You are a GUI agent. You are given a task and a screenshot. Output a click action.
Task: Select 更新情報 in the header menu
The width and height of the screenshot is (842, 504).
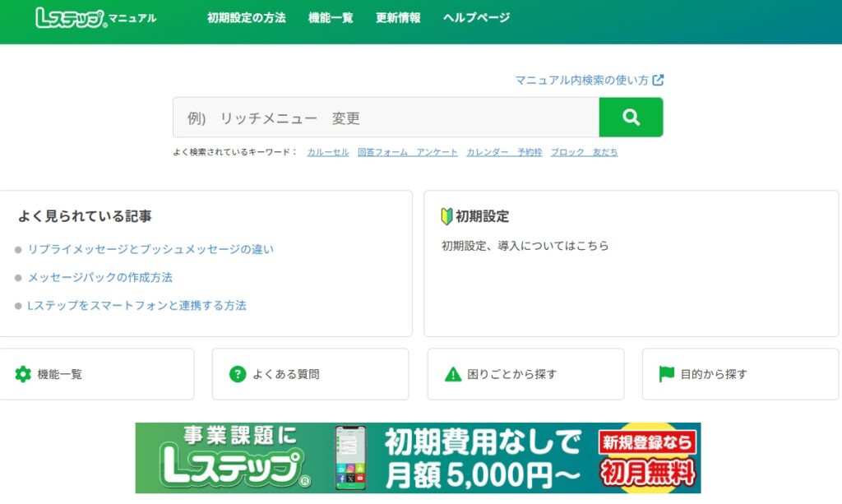click(398, 18)
